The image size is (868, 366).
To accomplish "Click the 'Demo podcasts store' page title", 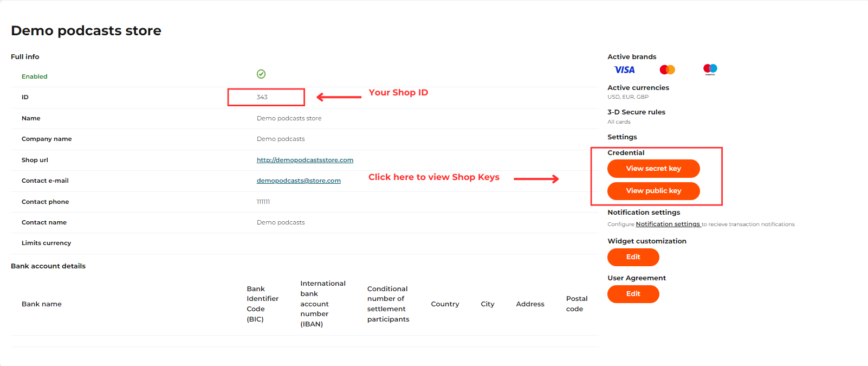I will point(86,30).
